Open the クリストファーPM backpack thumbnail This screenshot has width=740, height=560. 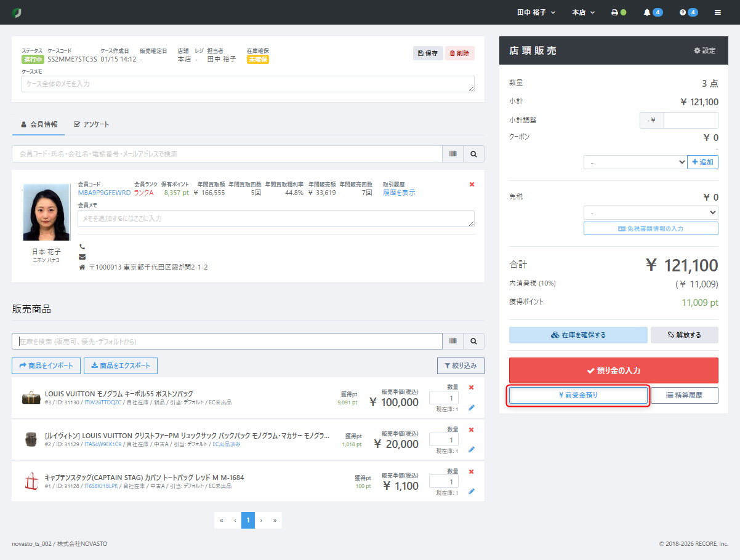click(x=31, y=439)
